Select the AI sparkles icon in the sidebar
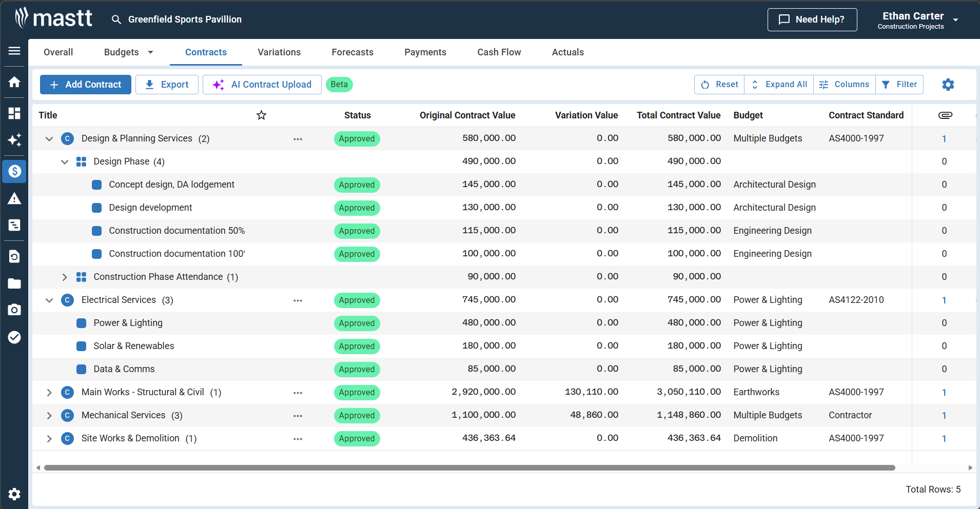Image resolution: width=980 pixels, height=509 pixels. tap(14, 140)
